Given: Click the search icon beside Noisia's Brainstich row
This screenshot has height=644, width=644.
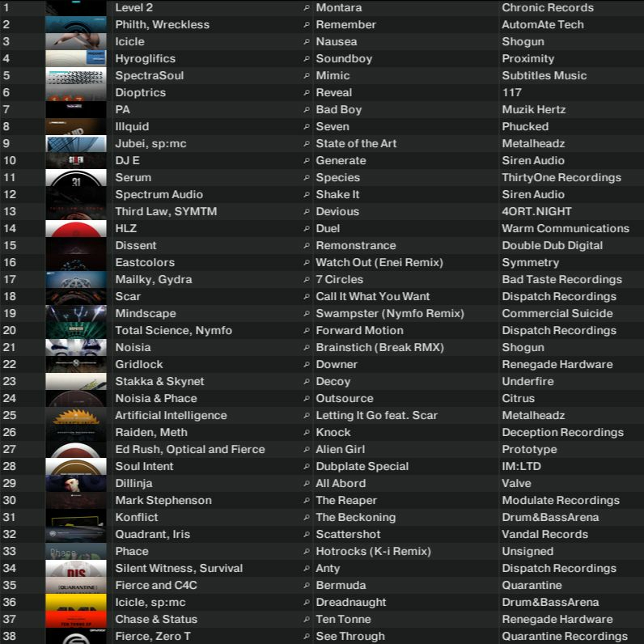Looking at the screenshot, I should click(x=306, y=347).
